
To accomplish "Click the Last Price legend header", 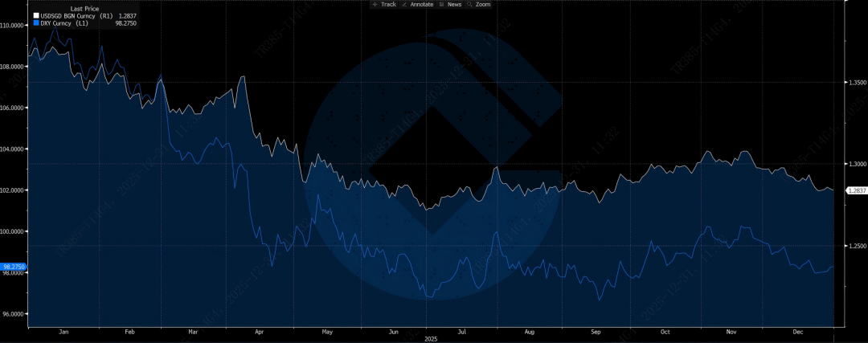I will (x=84, y=9).
